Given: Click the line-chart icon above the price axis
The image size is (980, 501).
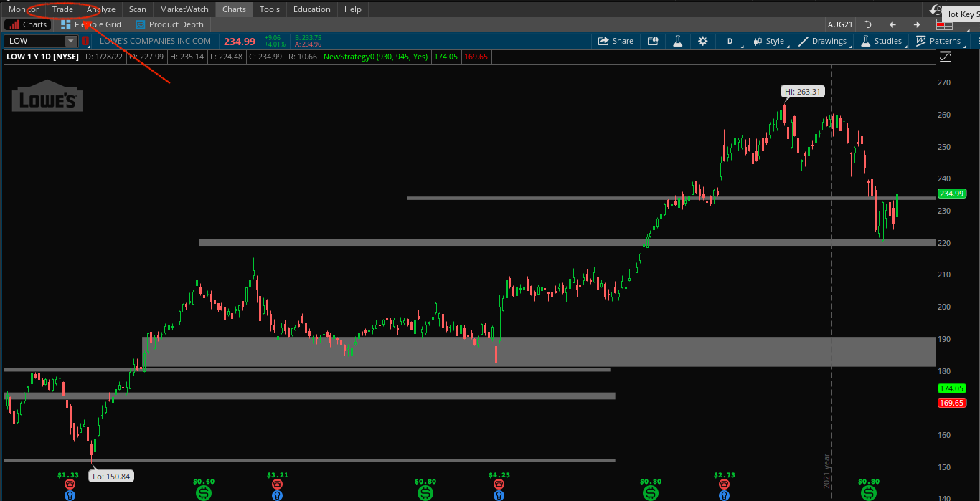Looking at the screenshot, I should 946,56.
